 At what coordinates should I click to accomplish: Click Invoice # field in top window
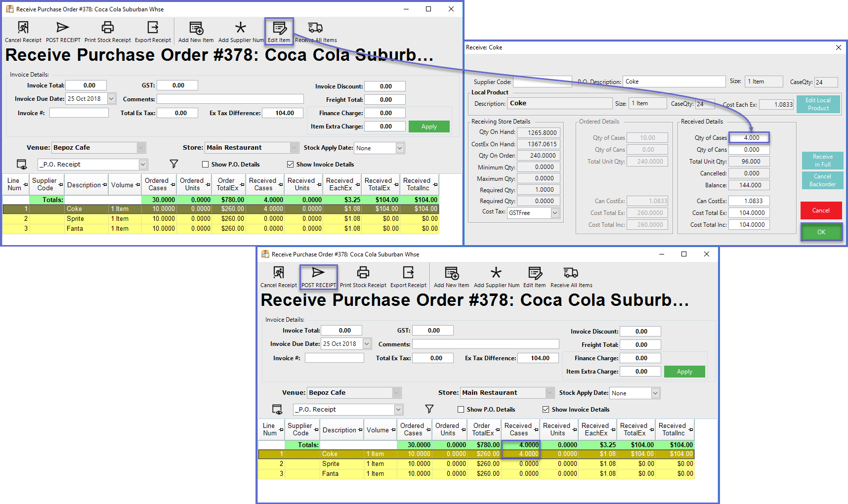tap(79, 113)
